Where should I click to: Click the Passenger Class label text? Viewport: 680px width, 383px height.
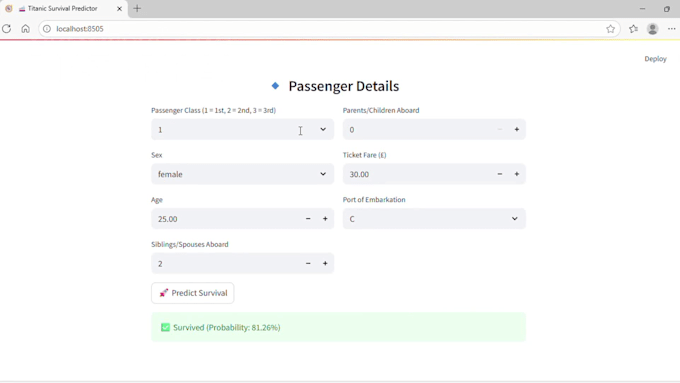click(x=213, y=110)
